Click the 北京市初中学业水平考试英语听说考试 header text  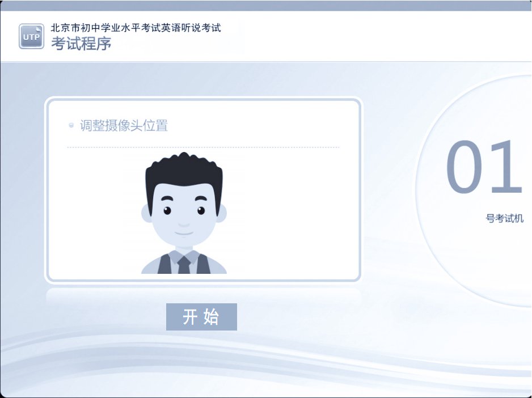[136, 27]
